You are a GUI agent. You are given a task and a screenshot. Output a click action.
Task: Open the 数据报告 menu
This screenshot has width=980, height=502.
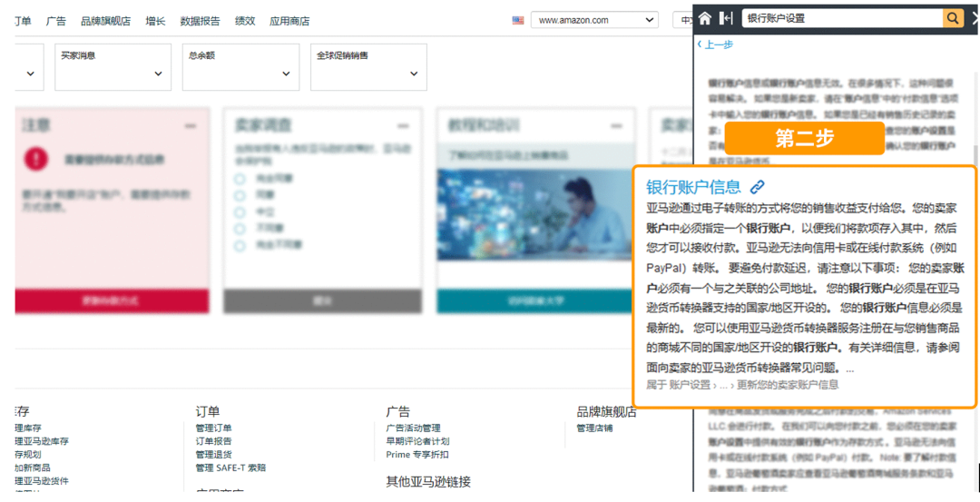(200, 21)
